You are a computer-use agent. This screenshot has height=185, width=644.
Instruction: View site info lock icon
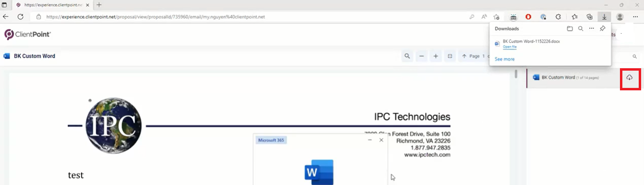(39, 16)
